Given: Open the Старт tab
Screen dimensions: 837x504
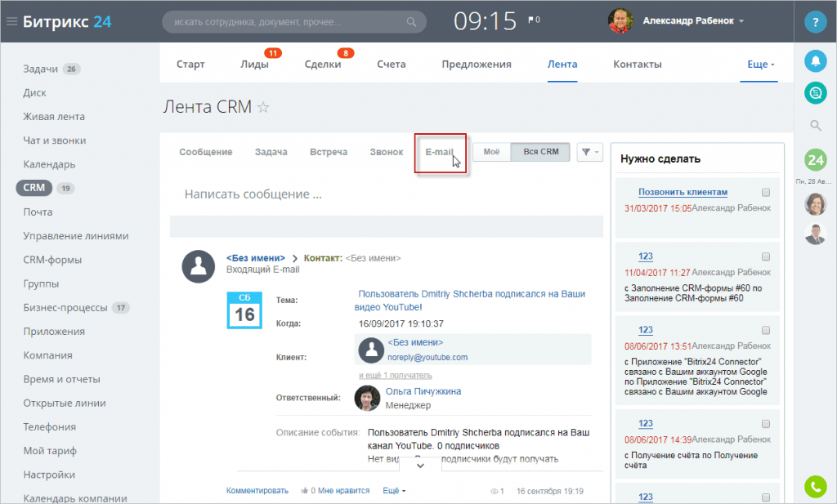Looking at the screenshot, I should (x=190, y=64).
